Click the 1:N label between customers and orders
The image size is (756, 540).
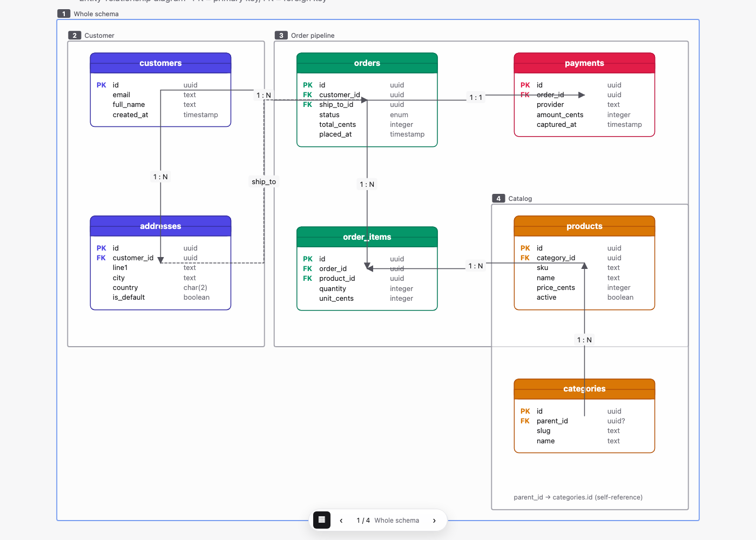point(264,96)
